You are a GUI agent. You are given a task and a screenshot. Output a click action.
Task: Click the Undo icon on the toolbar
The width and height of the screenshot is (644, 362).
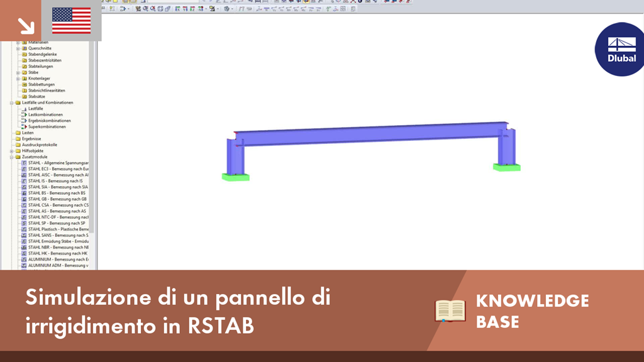click(203, 3)
